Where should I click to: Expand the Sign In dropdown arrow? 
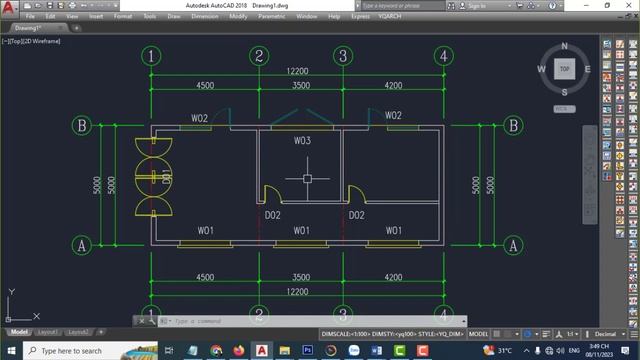[509, 6]
